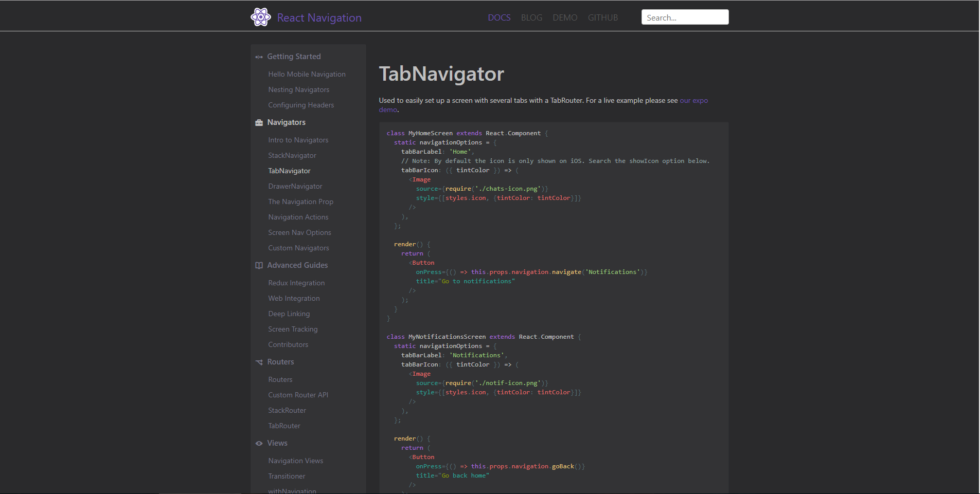The width and height of the screenshot is (980, 494).
Task: Open the BLOG menu item
Action: (x=531, y=17)
